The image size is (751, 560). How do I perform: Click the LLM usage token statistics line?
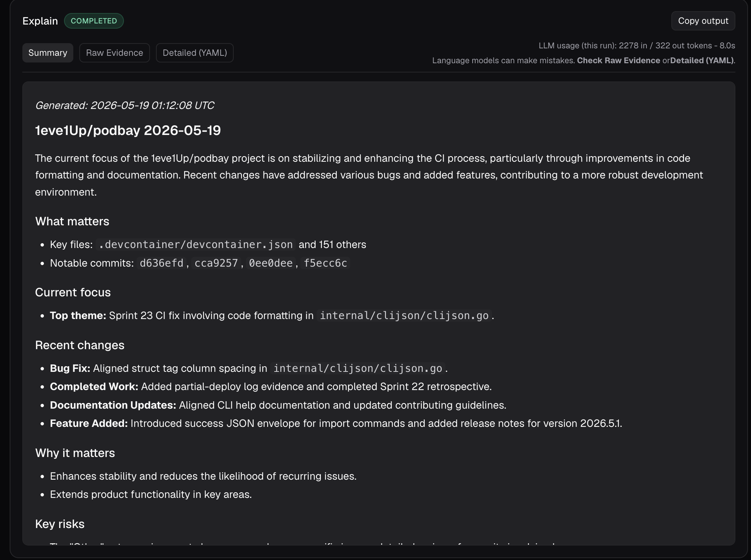pyautogui.click(x=637, y=45)
